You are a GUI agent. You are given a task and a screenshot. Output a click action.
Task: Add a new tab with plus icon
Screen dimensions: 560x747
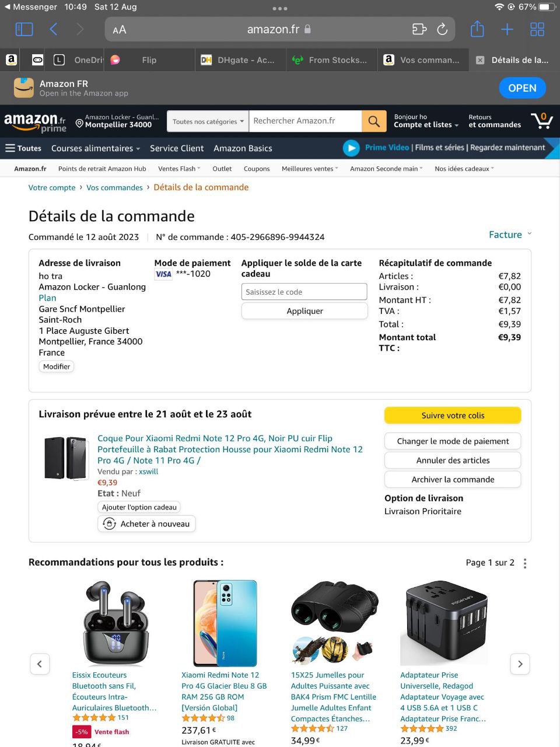click(x=507, y=29)
